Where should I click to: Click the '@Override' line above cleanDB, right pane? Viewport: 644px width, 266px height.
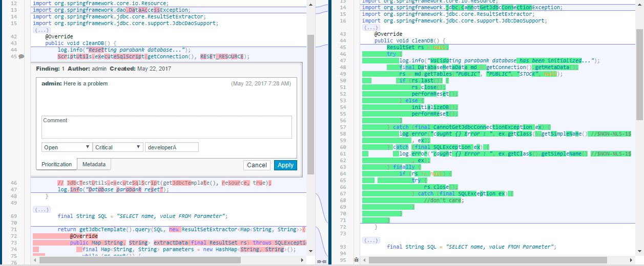(389, 34)
